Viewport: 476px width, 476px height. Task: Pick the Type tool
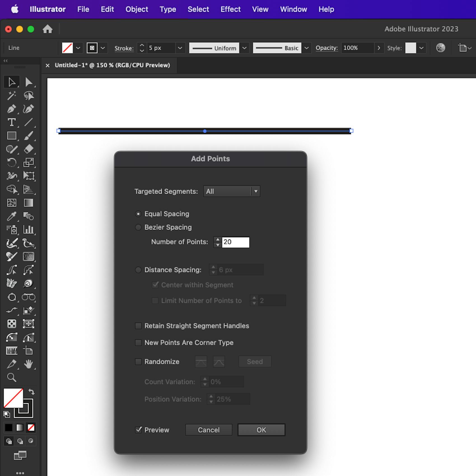point(11,122)
